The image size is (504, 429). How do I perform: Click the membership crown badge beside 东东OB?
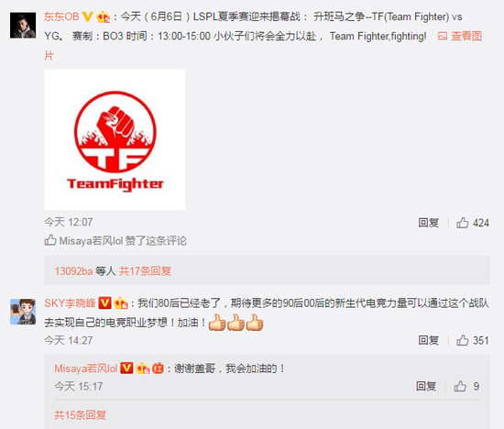point(104,16)
